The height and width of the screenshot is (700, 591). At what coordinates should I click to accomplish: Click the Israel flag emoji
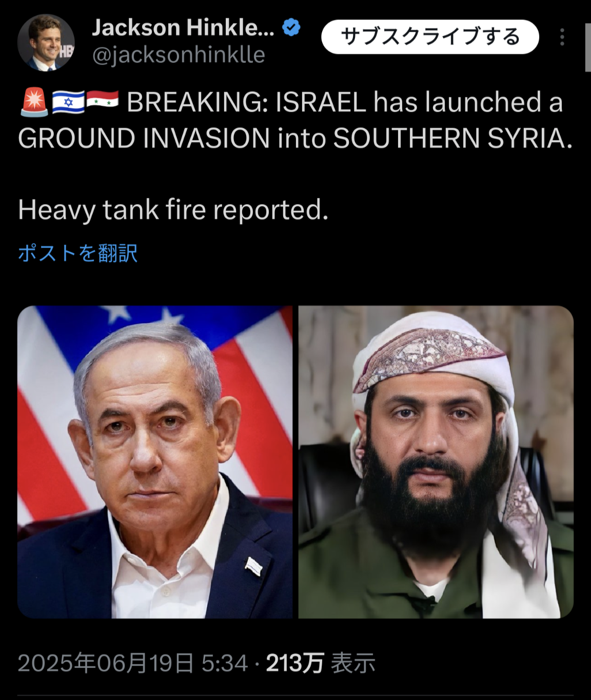68,102
